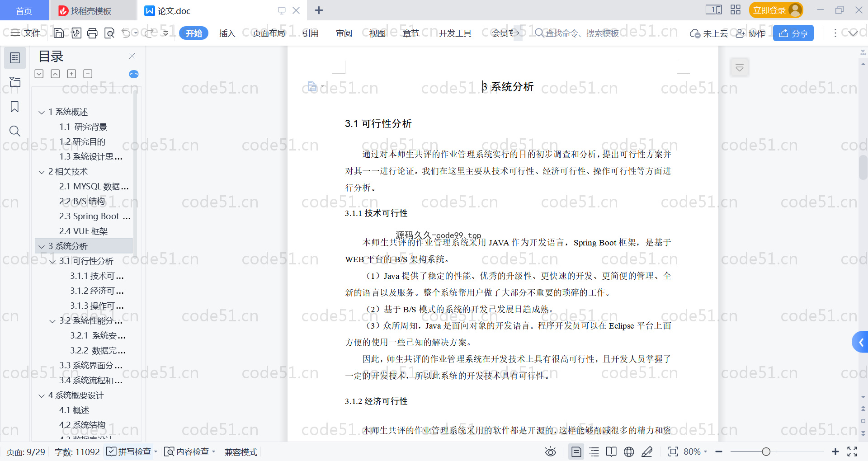Screen dimensions: 868x461
Task: Click the eye protection mode icon
Action: click(551, 452)
